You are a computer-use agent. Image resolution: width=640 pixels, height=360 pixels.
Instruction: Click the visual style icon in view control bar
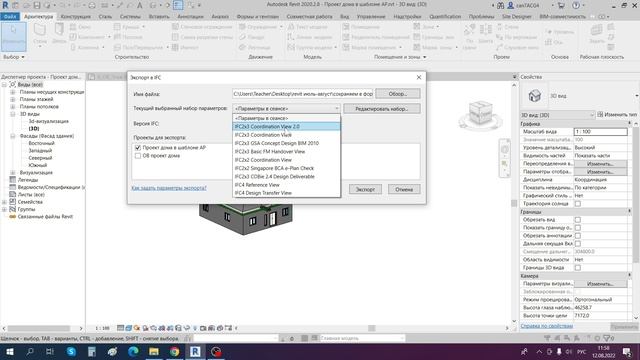click(x=129, y=328)
